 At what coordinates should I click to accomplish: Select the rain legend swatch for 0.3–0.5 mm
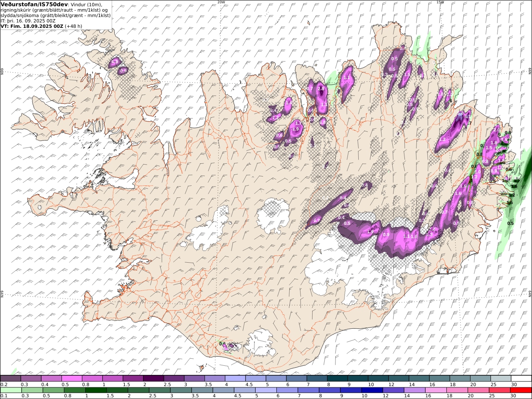32,390
